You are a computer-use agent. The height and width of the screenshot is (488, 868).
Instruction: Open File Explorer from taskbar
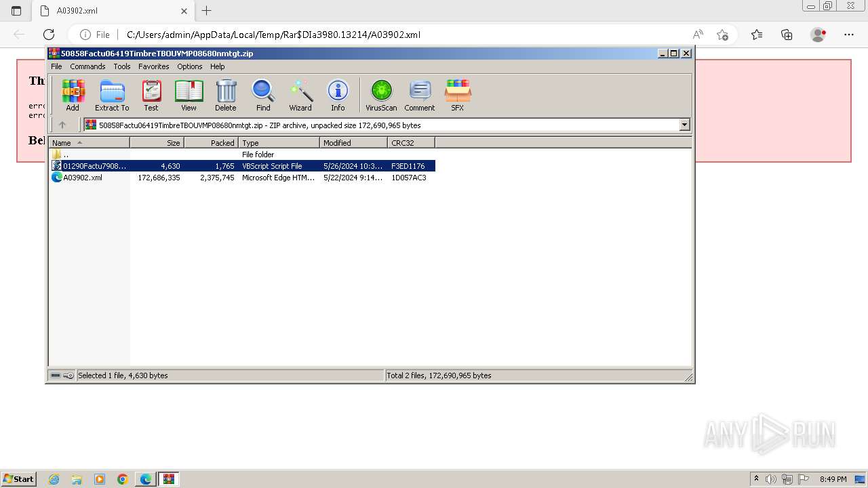(77, 479)
